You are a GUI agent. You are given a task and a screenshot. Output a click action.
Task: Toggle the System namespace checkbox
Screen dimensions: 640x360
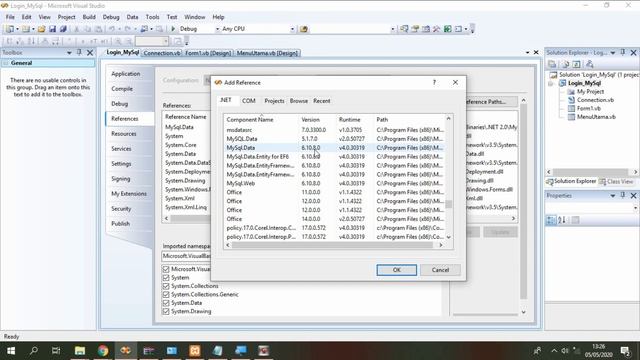pyautogui.click(x=166, y=278)
